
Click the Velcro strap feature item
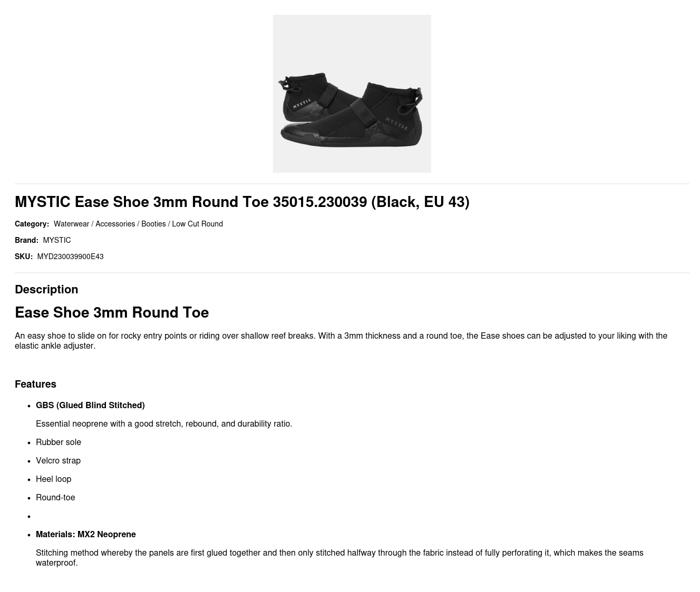pyautogui.click(x=58, y=460)
